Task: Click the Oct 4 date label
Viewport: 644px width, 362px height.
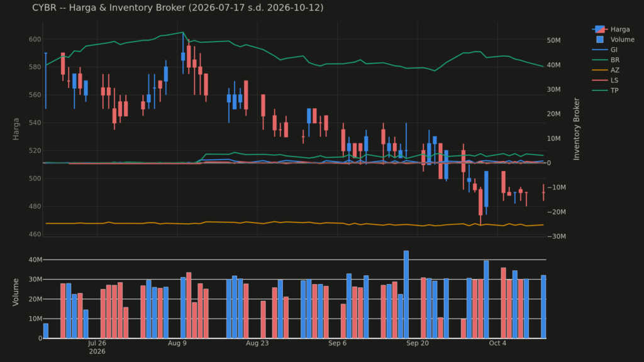Action: pos(498,343)
